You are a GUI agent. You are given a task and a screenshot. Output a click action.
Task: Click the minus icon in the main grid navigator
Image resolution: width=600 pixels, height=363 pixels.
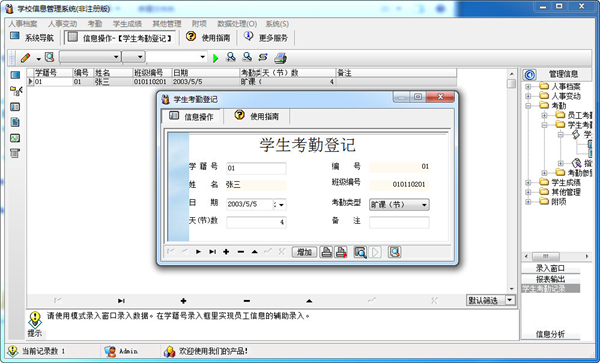click(246, 301)
